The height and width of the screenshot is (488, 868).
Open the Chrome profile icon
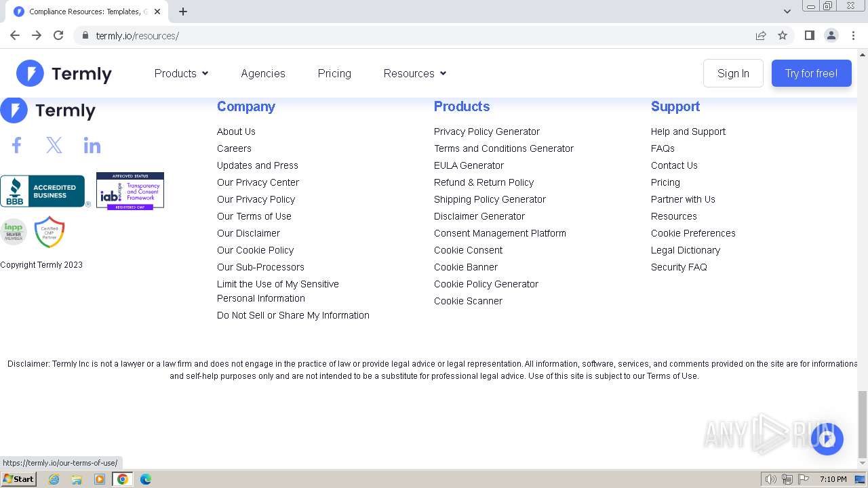point(831,35)
